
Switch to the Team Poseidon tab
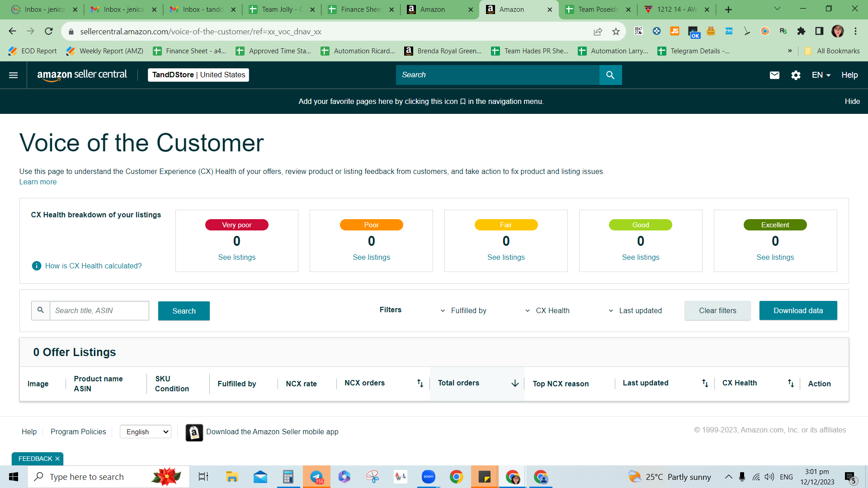[x=598, y=9]
